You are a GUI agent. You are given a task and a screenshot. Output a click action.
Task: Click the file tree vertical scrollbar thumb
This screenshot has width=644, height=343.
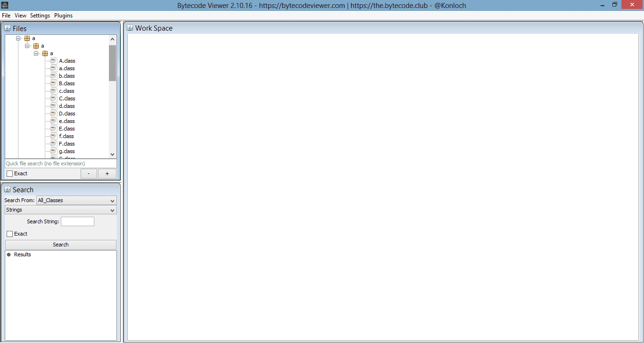tap(112, 63)
